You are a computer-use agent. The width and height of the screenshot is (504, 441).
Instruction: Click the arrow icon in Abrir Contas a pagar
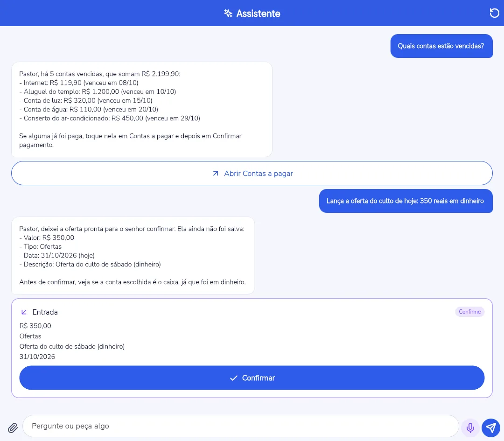tap(216, 174)
